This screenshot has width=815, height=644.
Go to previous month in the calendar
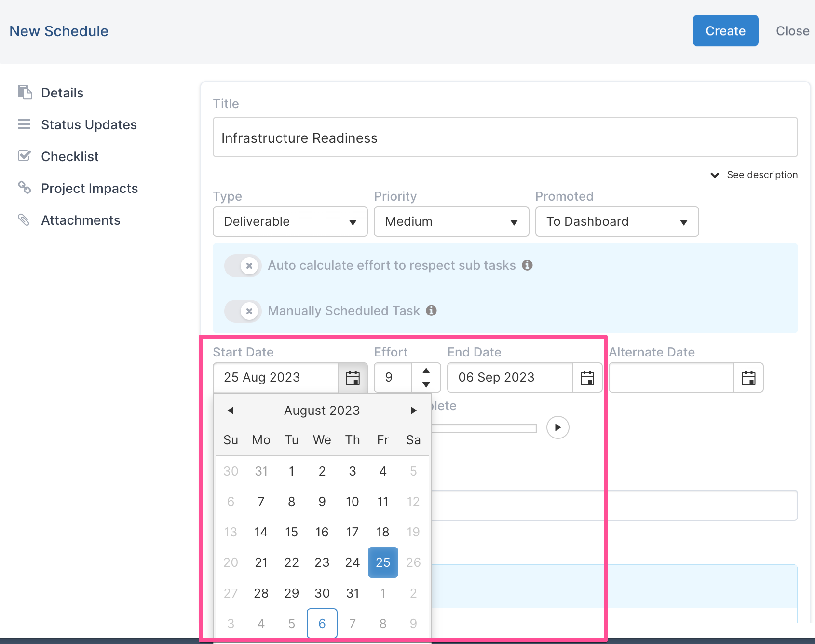point(231,411)
